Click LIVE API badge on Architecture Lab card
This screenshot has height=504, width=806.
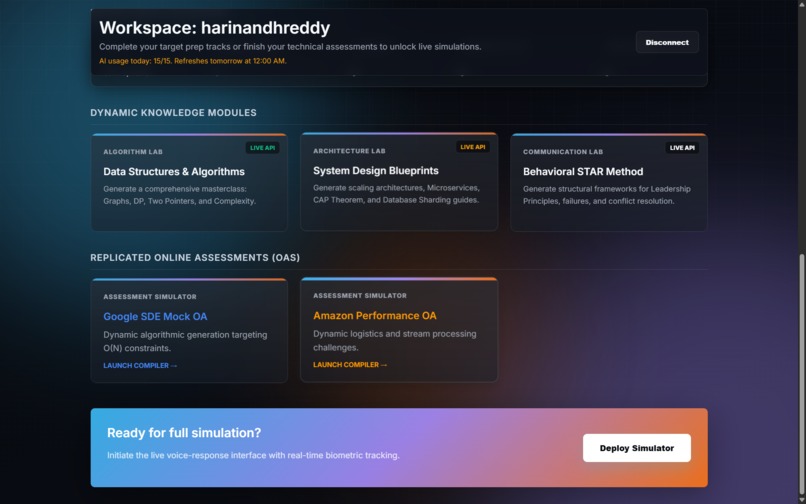point(472,147)
